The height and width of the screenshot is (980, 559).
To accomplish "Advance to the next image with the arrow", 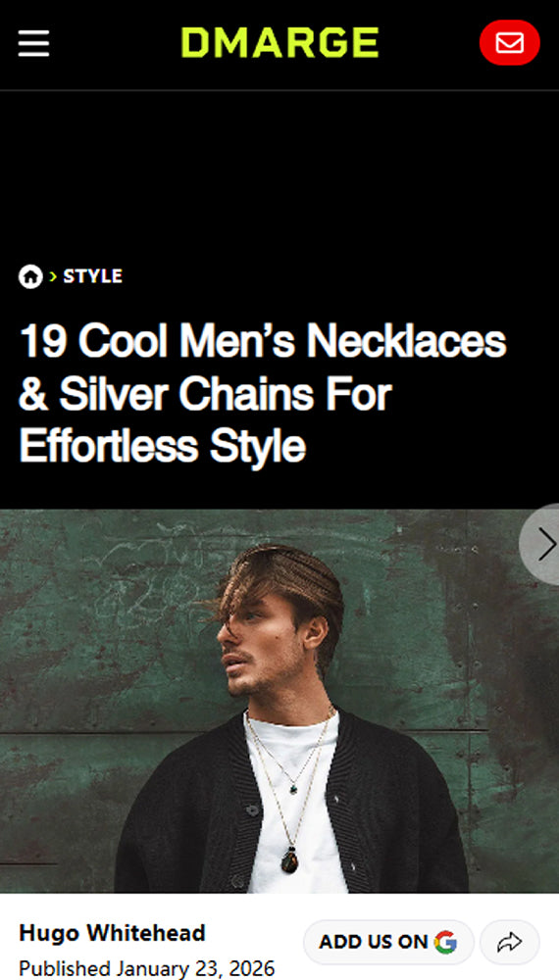I will pyautogui.click(x=541, y=544).
